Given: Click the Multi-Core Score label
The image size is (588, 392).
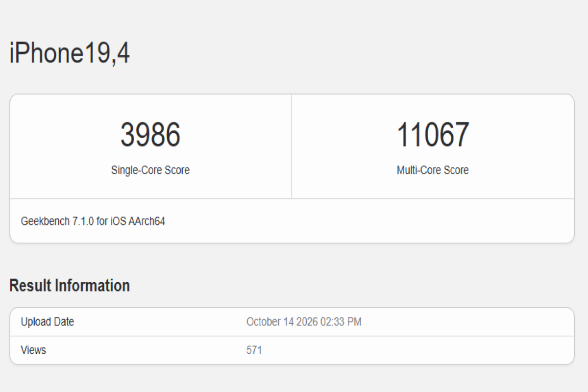Looking at the screenshot, I should [433, 170].
